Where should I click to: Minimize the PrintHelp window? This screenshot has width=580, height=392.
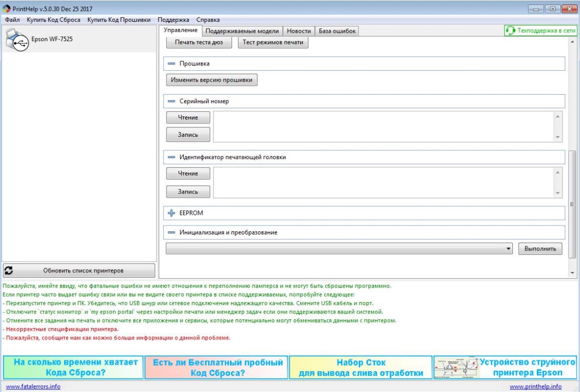click(536, 9)
